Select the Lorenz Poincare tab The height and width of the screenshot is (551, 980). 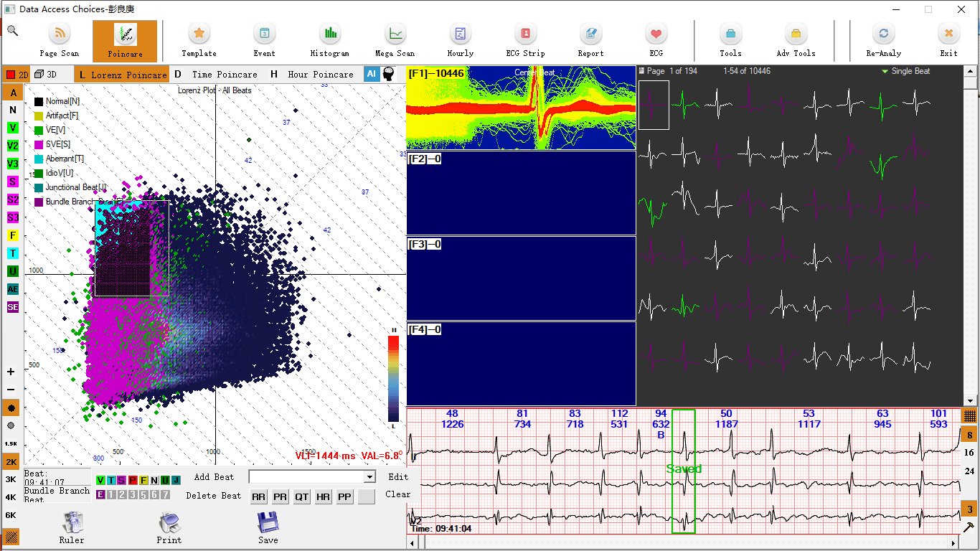click(x=122, y=75)
